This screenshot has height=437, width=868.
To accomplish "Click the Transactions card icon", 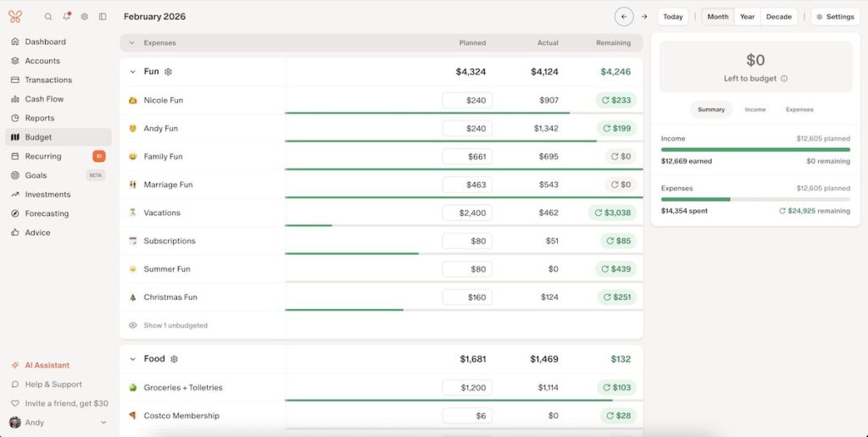I will click(15, 80).
